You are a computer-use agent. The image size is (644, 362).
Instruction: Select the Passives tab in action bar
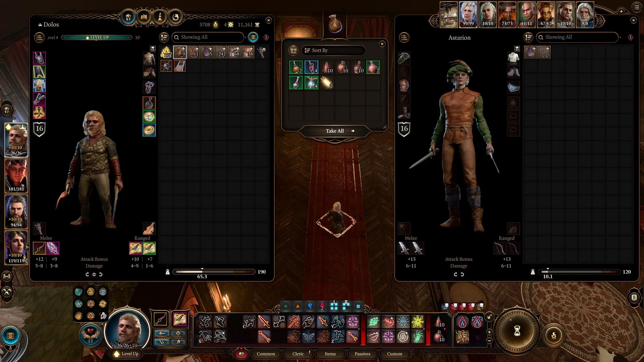[x=362, y=354]
